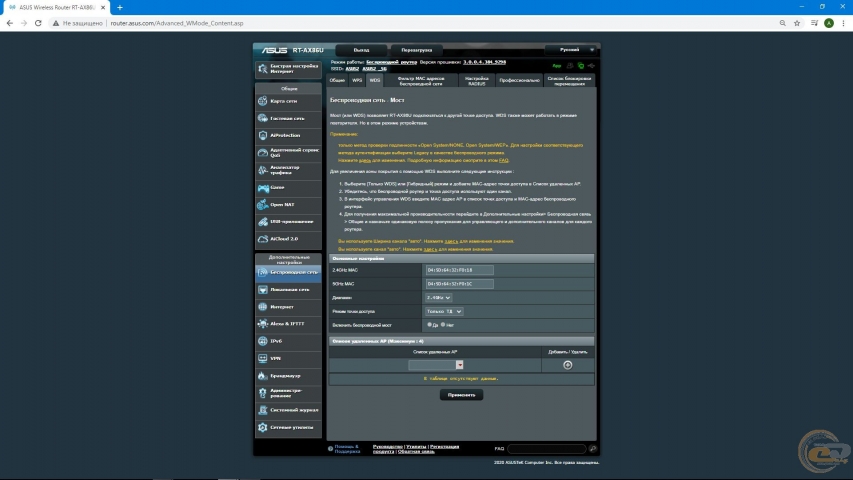Open Local Network (Локальная сеть) in sidebar
This screenshot has width=853, height=480.
(x=288, y=290)
